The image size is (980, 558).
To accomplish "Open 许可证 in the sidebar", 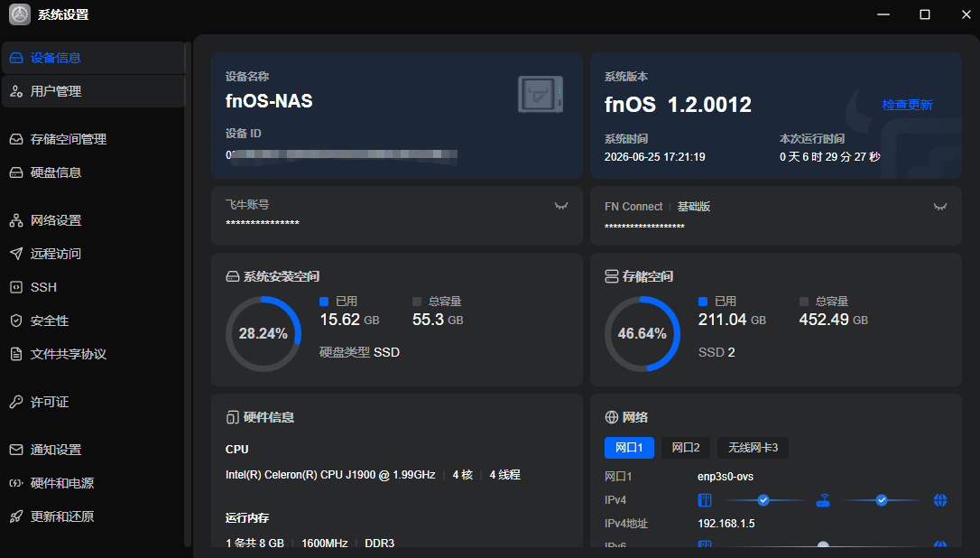I will (94, 402).
